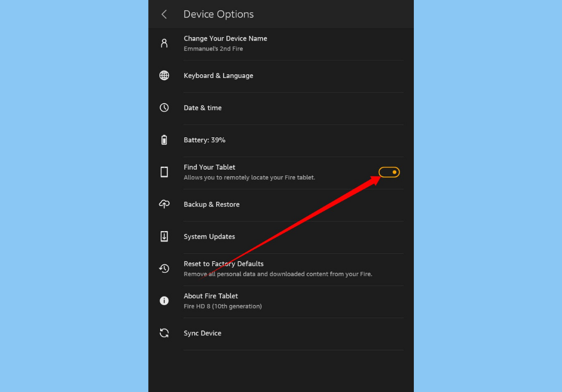Screen dimensions: 562x392
Task: Click "Allows you to remotely locate your Fire tablet."
Action: (x=250, y=177)
